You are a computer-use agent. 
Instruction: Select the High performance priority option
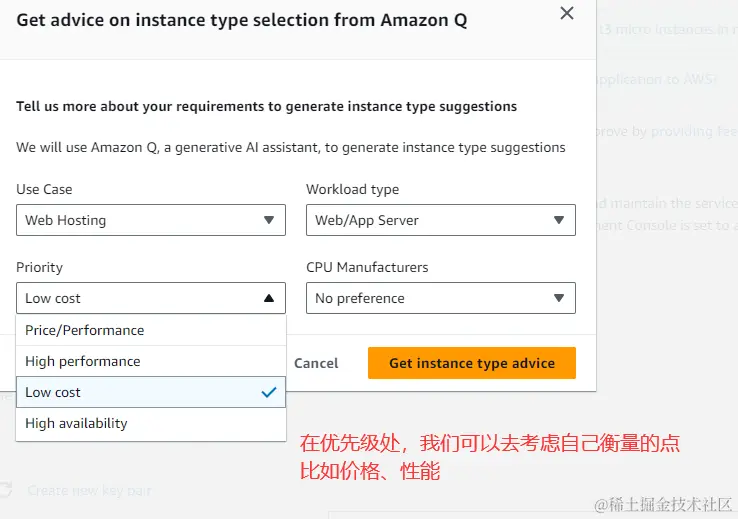[x=83, y=361]
